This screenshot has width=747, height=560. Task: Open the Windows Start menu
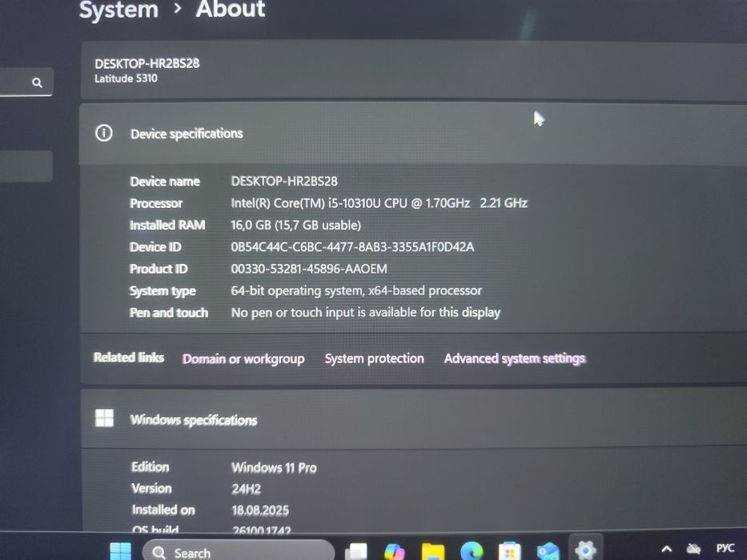tap(121, 551)
